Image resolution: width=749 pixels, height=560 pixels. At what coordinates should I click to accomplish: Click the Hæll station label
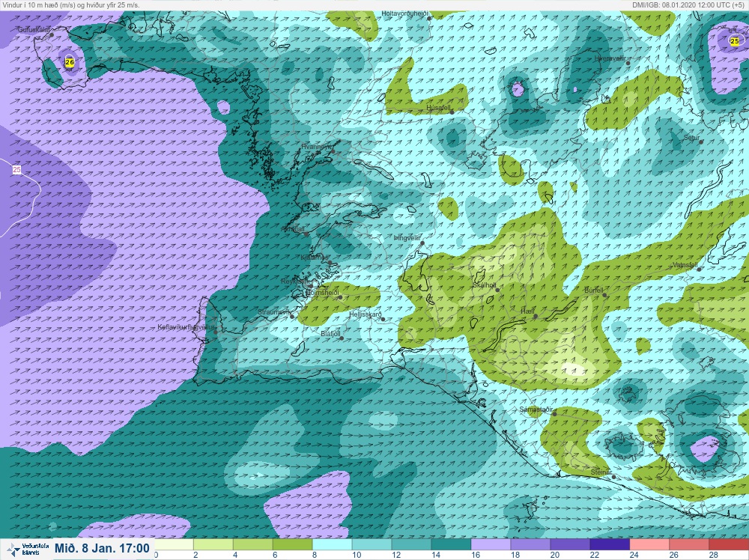[x=527, y=311]
